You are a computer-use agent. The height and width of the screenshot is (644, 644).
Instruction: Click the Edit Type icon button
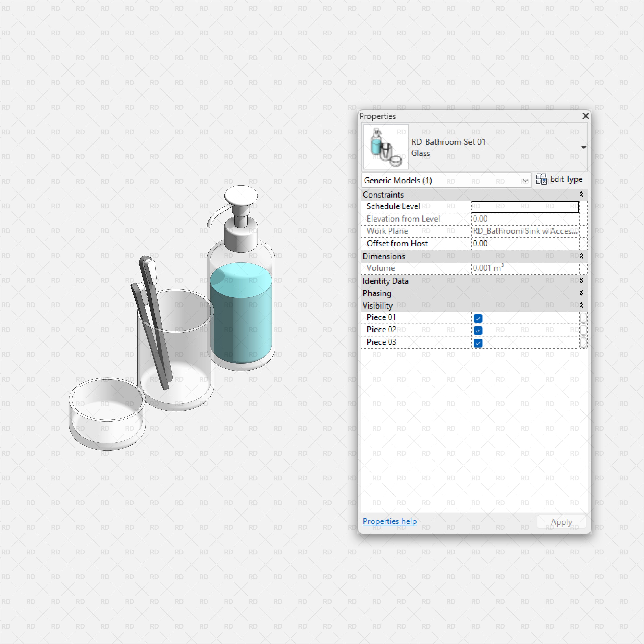(541, 179)
